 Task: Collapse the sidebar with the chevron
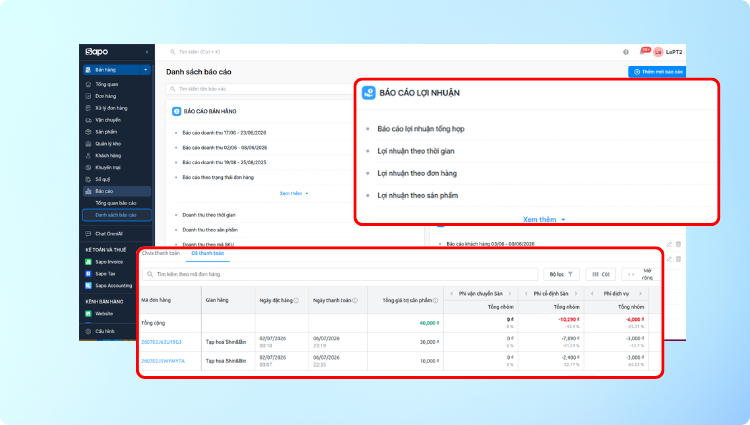click(x=147, y=52)
